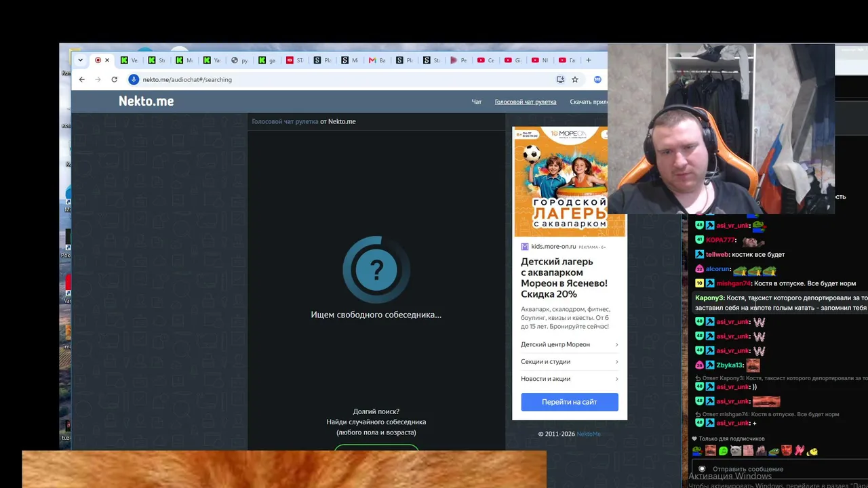Pick the laughing mustache man emote
Screen dimensions: 868x488
[710, 451]
